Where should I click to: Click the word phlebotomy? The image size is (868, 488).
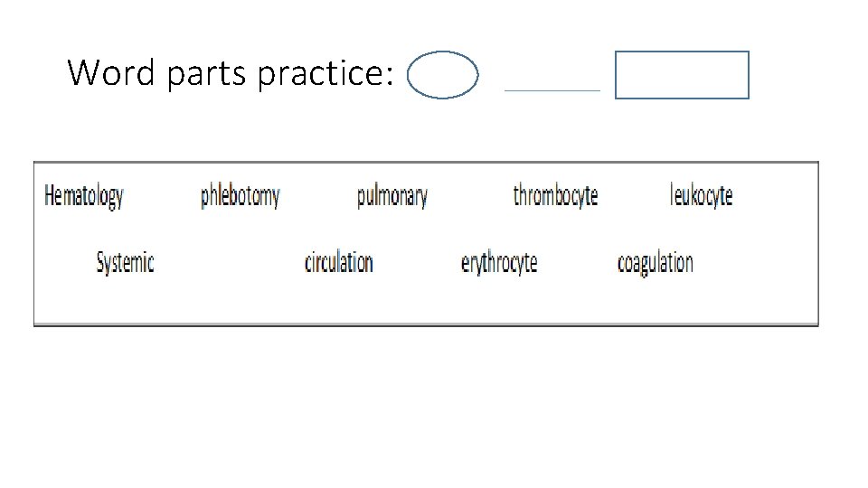coord(240,196)
